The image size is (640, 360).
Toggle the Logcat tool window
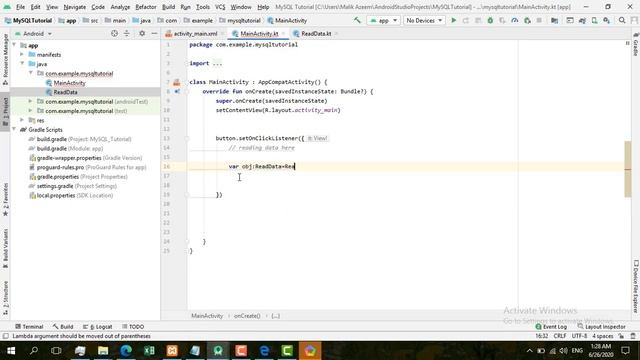pyautogui.click(x=98, y=327)
